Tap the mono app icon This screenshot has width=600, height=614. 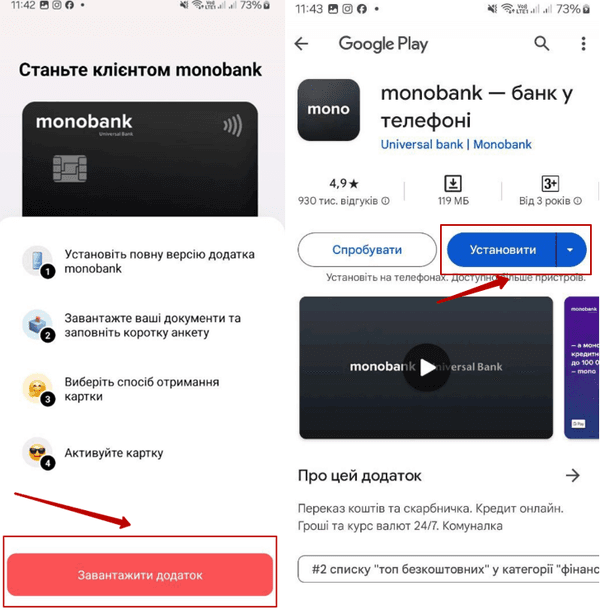(329, 110)
